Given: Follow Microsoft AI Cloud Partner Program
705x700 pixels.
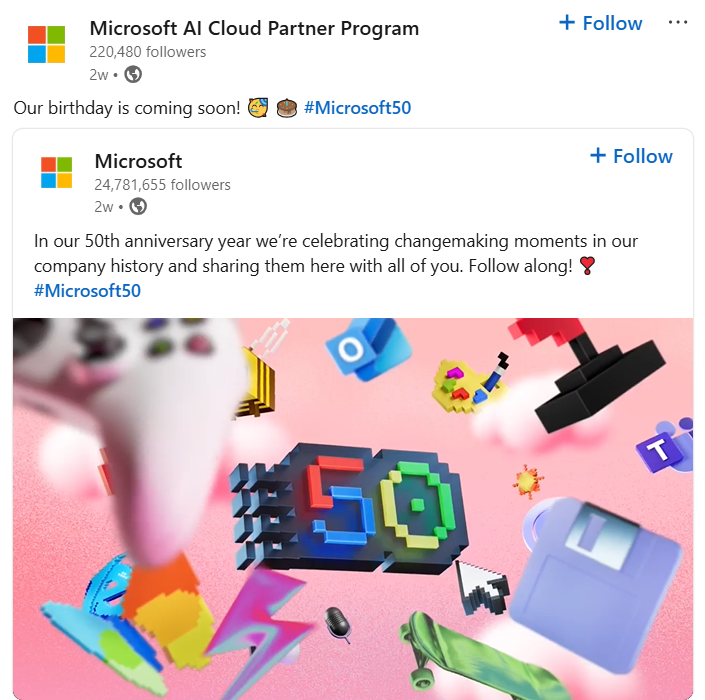Looking at the screenshot, I should [x=601, y=23].
